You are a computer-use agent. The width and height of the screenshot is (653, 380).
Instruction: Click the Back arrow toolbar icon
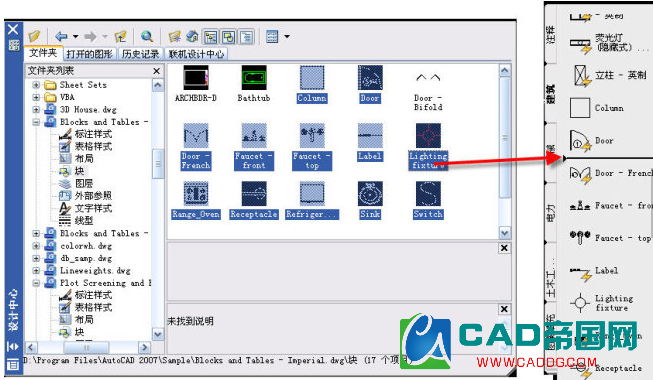point(61,37)
